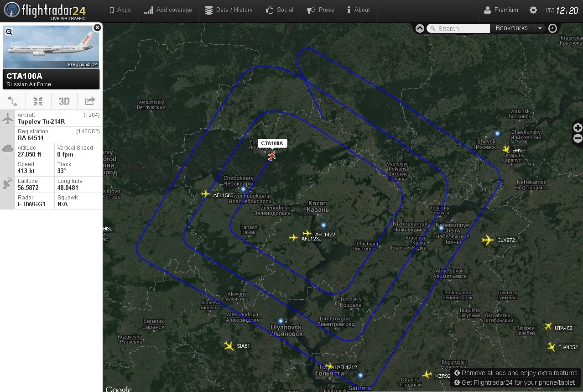Click the cloud weather icon
Screen dimensions: 583x392
pyautogui.click(x=7, y=148)
